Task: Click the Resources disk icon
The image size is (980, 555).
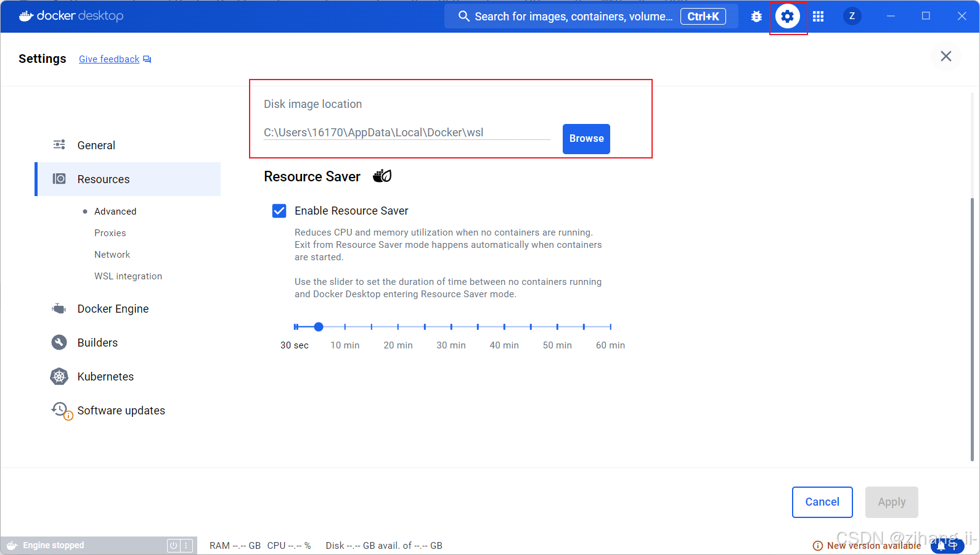Action: point(59,179)
